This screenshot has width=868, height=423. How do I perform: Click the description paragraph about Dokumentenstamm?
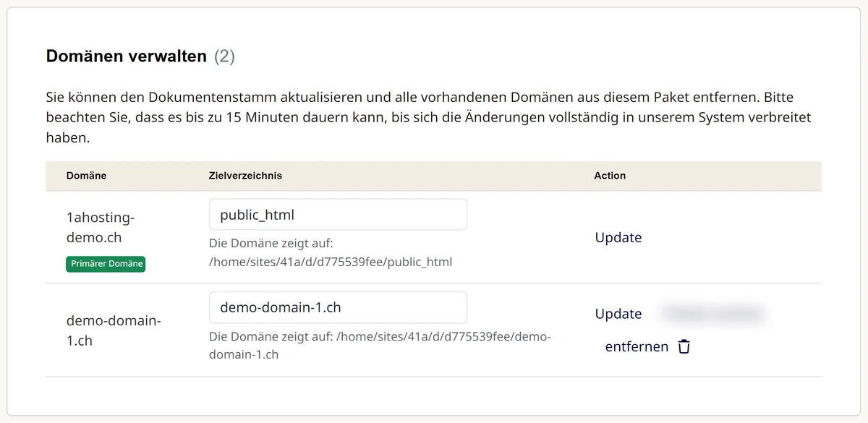pos(428,117)
